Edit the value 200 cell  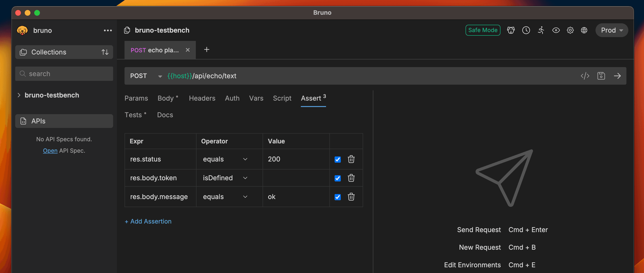[x=296, y=159]
